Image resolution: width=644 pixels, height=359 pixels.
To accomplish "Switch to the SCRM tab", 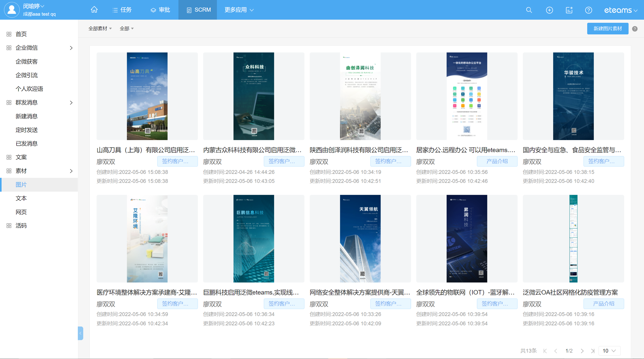I will tap(198, 10).
